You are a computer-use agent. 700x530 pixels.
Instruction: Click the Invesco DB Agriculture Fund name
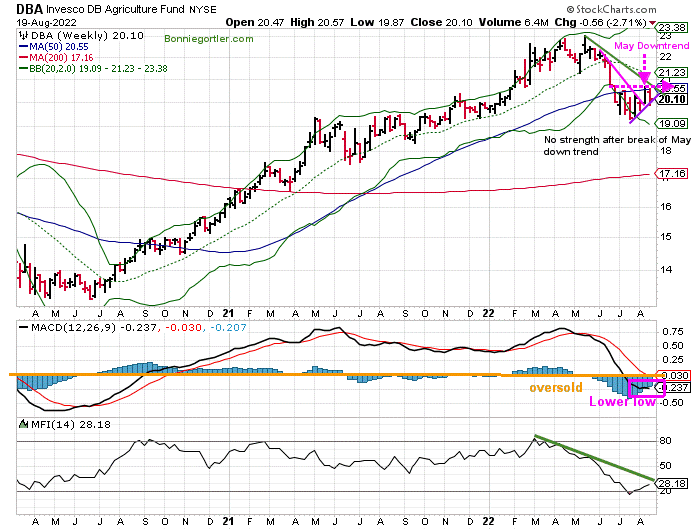point(115,9)
